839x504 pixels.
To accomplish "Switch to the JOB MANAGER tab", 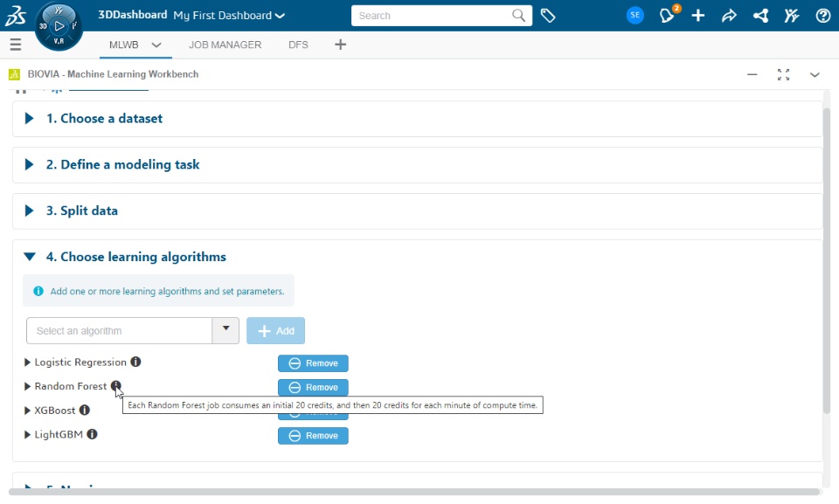I will tap(225, 45).
